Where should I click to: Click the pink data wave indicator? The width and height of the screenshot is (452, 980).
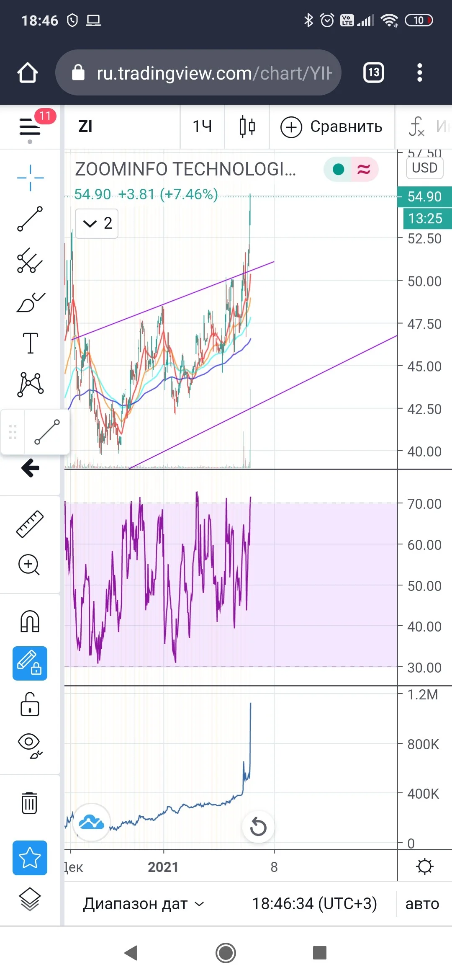[364, 169]
